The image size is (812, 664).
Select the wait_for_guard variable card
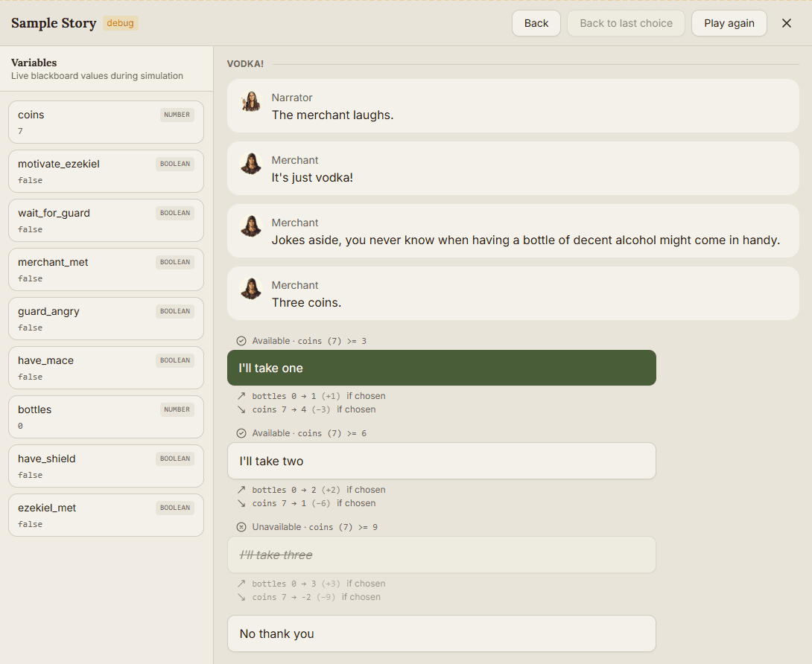pyautogui.click(x=107, y=220)
